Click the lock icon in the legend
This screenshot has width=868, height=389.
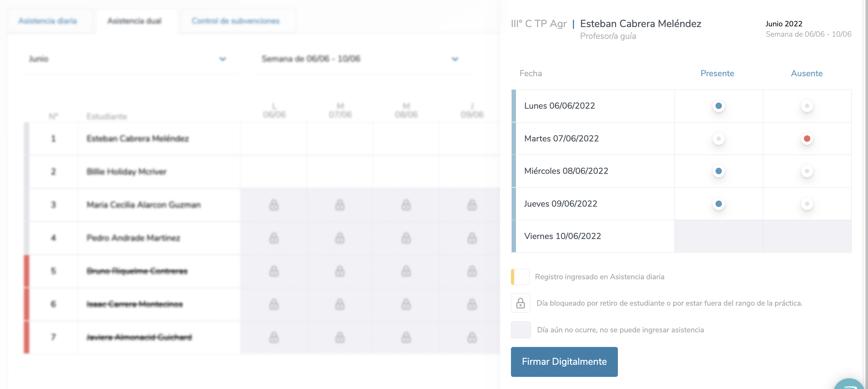(520, 303)
